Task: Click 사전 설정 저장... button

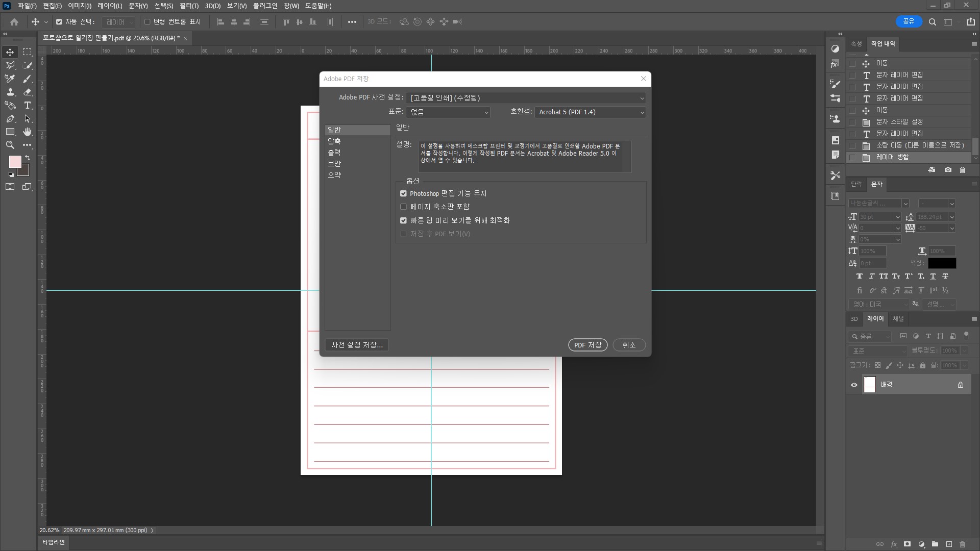Action: point(357,345)
